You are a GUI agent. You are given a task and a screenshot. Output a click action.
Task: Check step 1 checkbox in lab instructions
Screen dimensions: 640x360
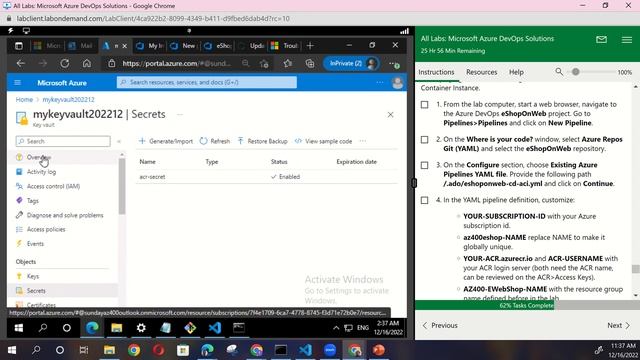click(x=424, y=105)
